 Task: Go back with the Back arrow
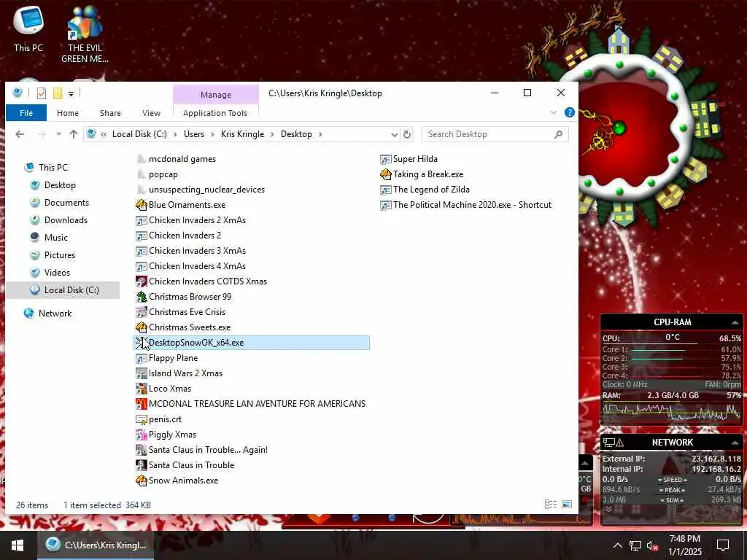20,134
